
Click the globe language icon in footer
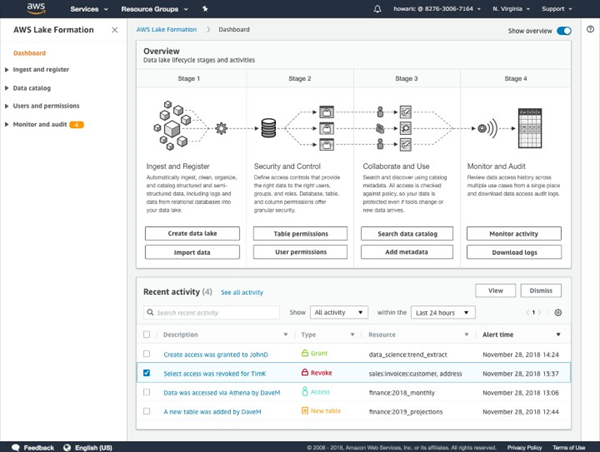(67, 447)
